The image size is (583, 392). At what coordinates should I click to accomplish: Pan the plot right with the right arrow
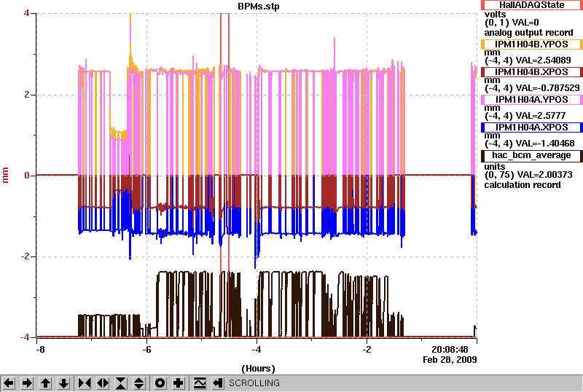[27, 383]
